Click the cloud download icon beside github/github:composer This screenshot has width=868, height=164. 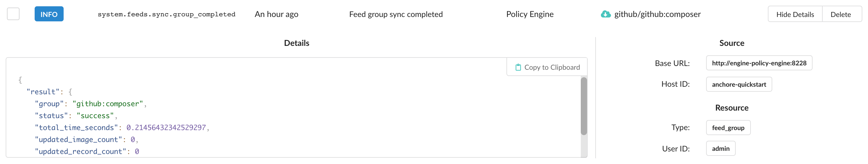pyautogui.click(x=605, y=14)
